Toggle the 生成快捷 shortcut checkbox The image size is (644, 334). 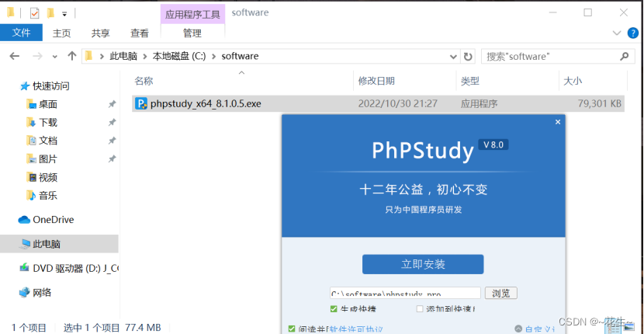coord(334,309)
